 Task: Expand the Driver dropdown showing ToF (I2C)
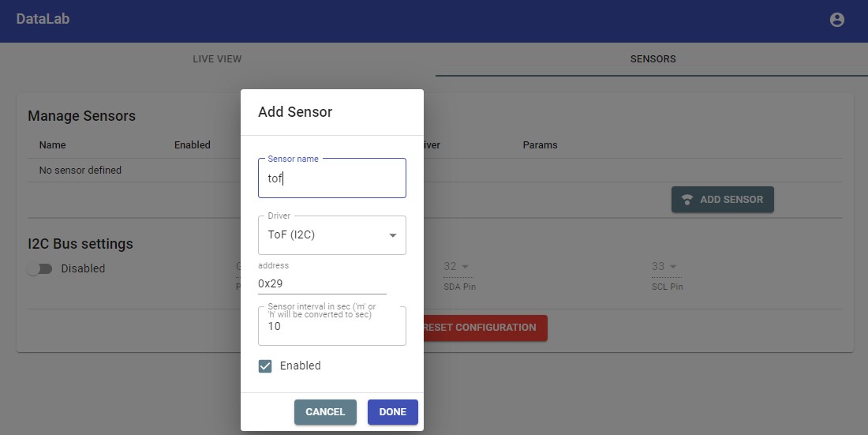coord(331,235)
